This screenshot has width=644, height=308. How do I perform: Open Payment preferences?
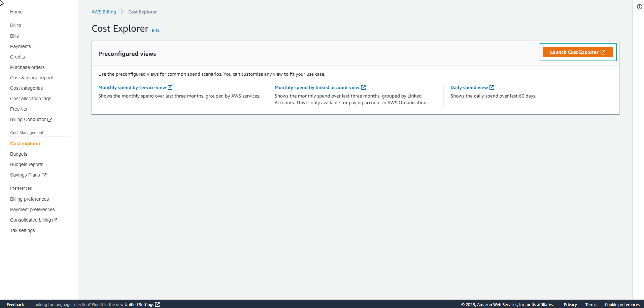[x=32, y=209]
